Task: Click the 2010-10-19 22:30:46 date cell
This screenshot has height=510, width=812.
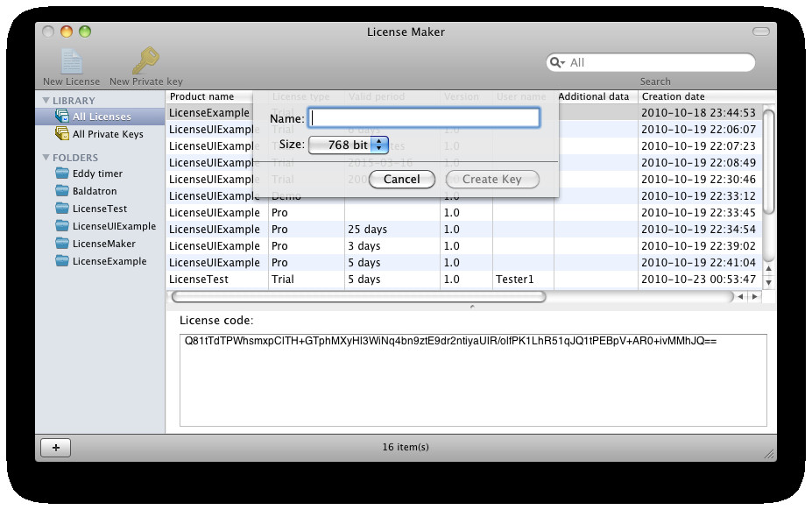Action: (x=698, y=180)
